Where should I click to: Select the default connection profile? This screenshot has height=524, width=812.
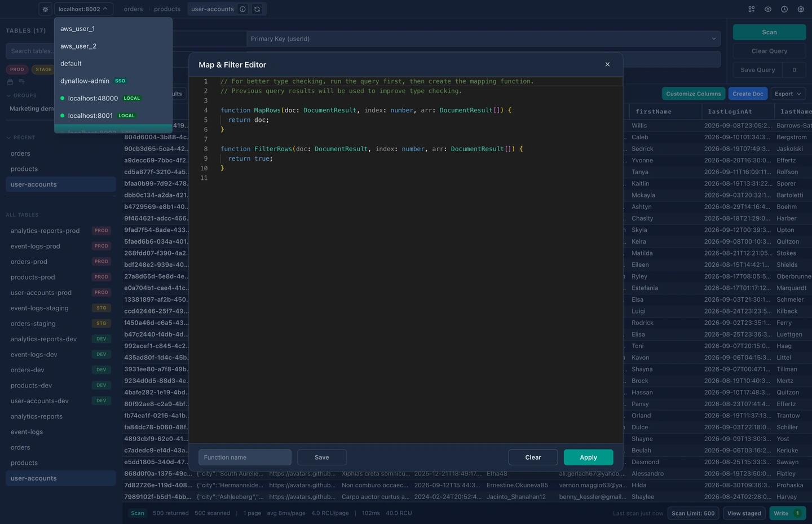(x=113, y=64)
